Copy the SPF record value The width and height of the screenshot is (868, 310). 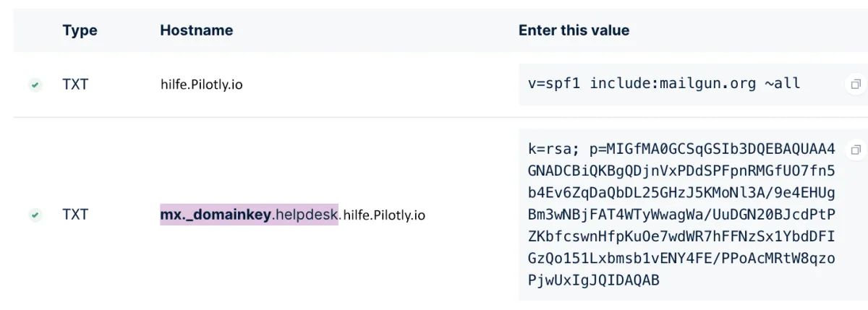855,84
